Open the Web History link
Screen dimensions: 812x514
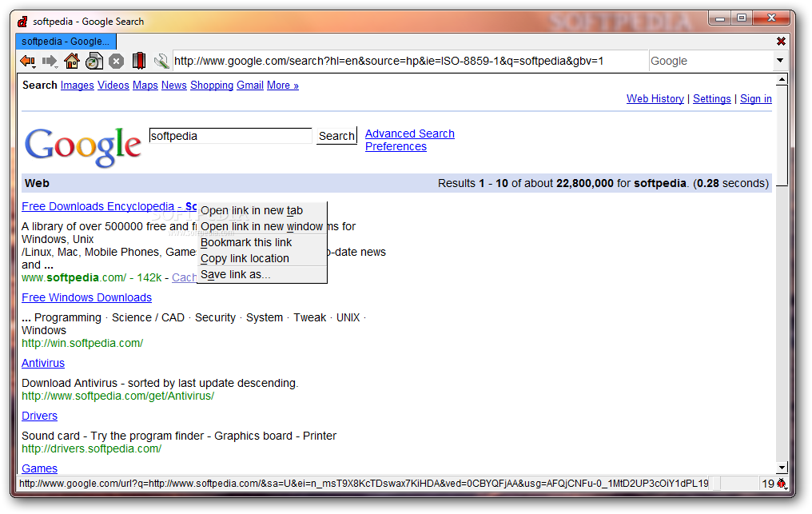click(x=655, y=98)
